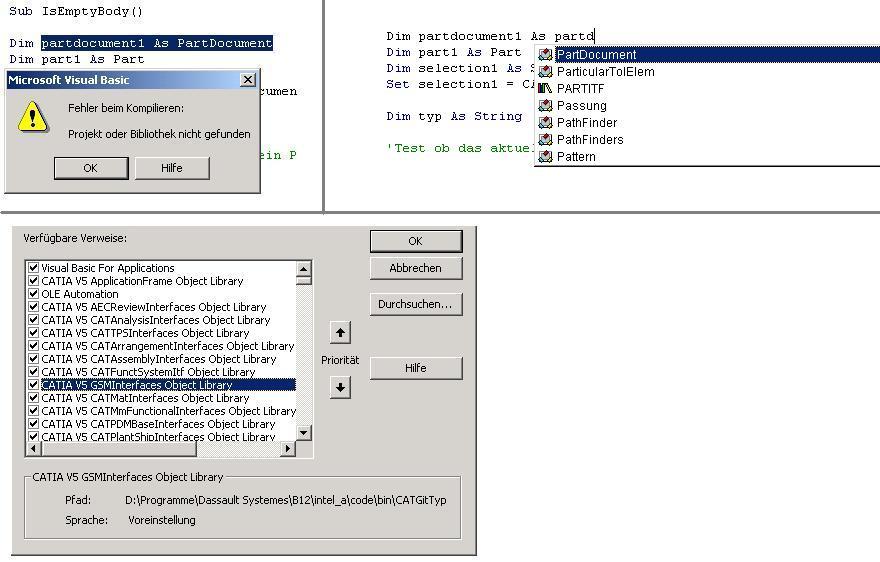Click the typed 'partd' text in right editor
The width and height of the screenshot is (880, 562).
574,36
